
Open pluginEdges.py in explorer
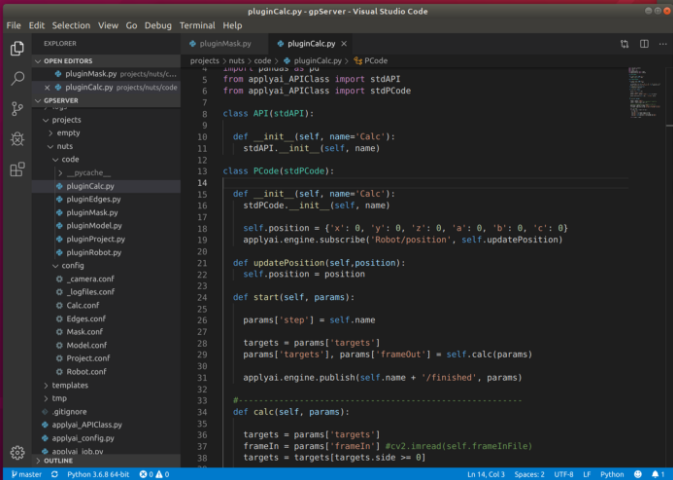click(106, 199)
